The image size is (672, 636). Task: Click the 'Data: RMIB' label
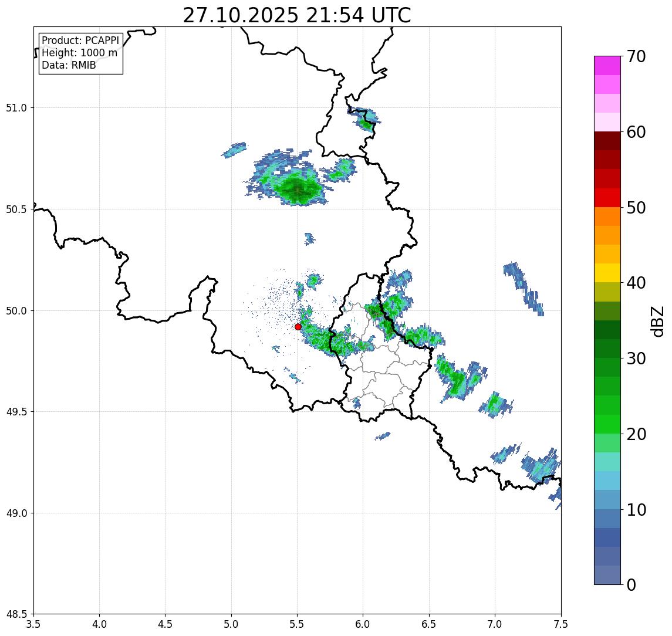(69, 65)
